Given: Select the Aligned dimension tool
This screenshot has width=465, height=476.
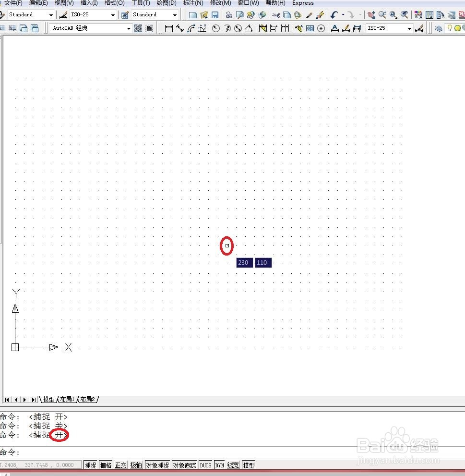Looking at the screenshot, I should pyautogui.click(x=180, y=28).
